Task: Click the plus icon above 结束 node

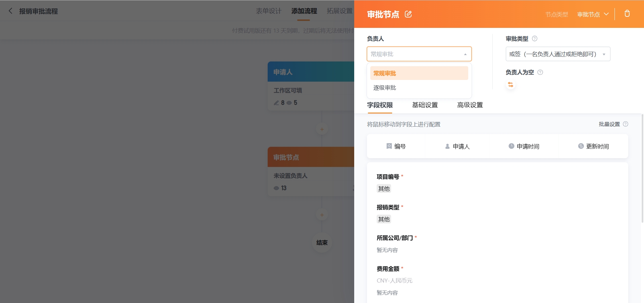Action: (x=322, y=215)
